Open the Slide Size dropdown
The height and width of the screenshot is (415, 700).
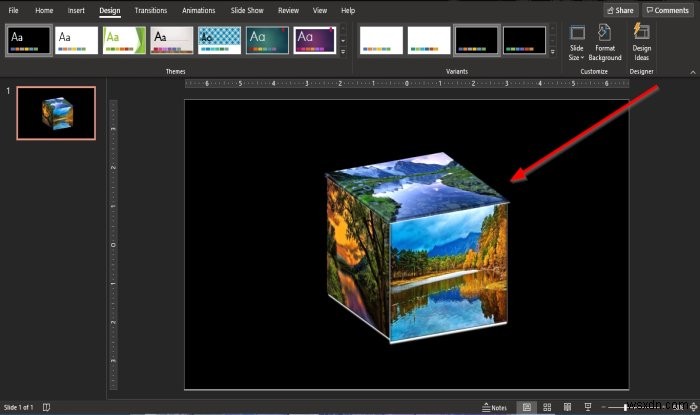(576, 43)
